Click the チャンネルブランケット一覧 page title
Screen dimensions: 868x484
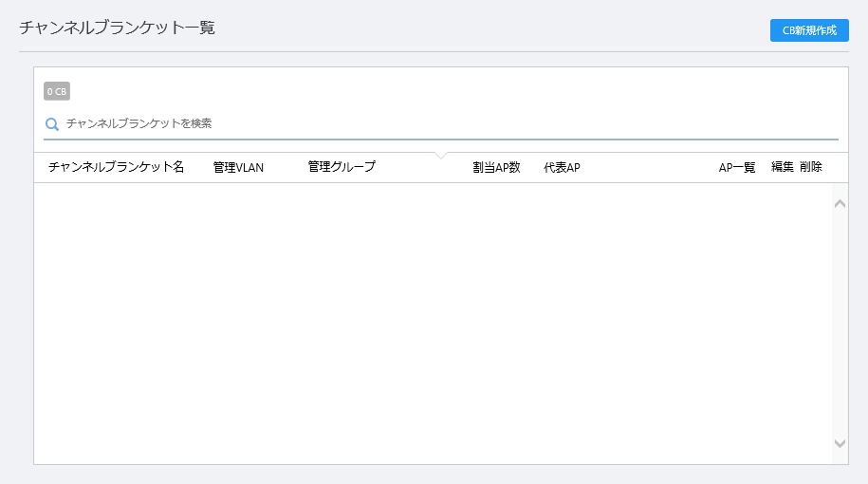point(117,28)
